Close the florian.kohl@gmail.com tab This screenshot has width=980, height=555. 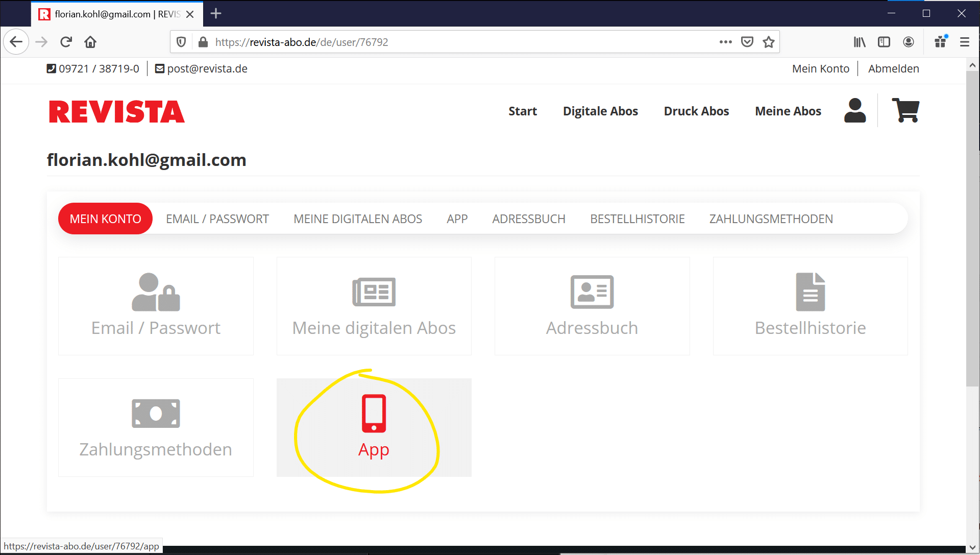point(190,14)
